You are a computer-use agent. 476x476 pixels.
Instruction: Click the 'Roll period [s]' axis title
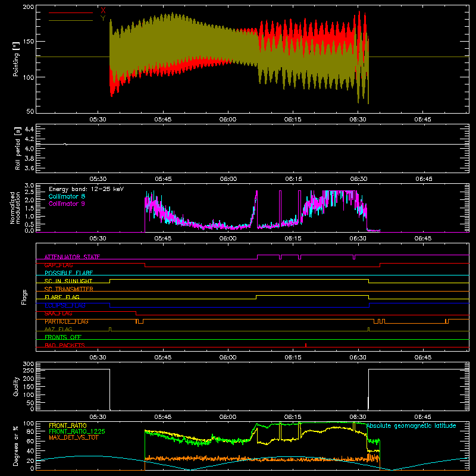(17, 148)
